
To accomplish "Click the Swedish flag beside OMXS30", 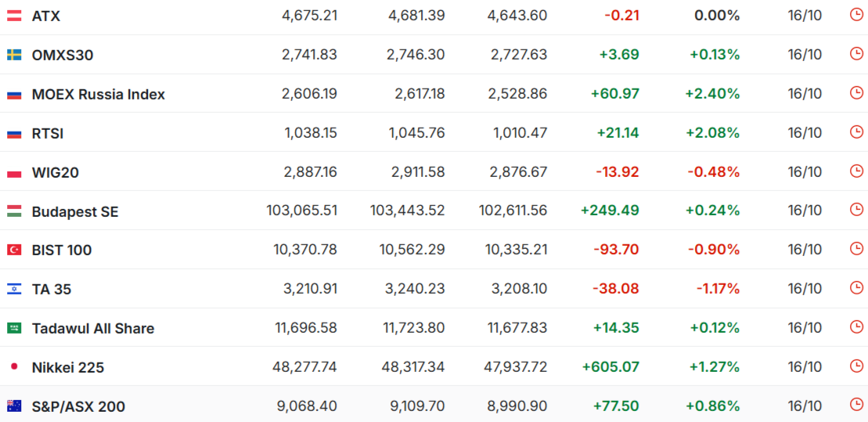I will click(x=14, y=55).
